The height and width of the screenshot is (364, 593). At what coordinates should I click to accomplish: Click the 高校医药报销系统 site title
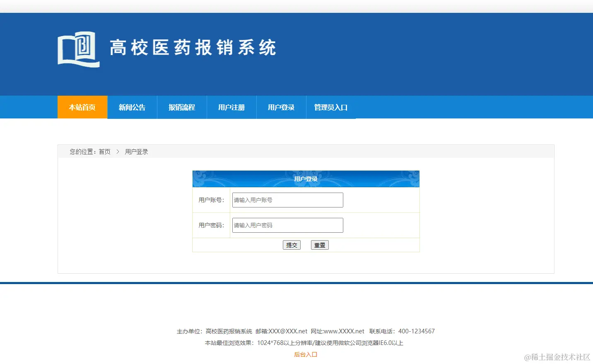click(193, 48)
